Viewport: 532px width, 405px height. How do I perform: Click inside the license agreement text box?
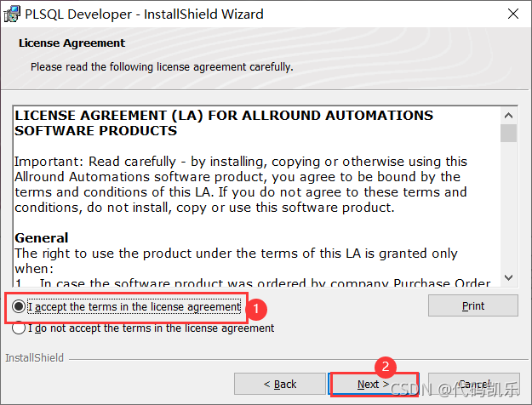(x=256, y=197)
